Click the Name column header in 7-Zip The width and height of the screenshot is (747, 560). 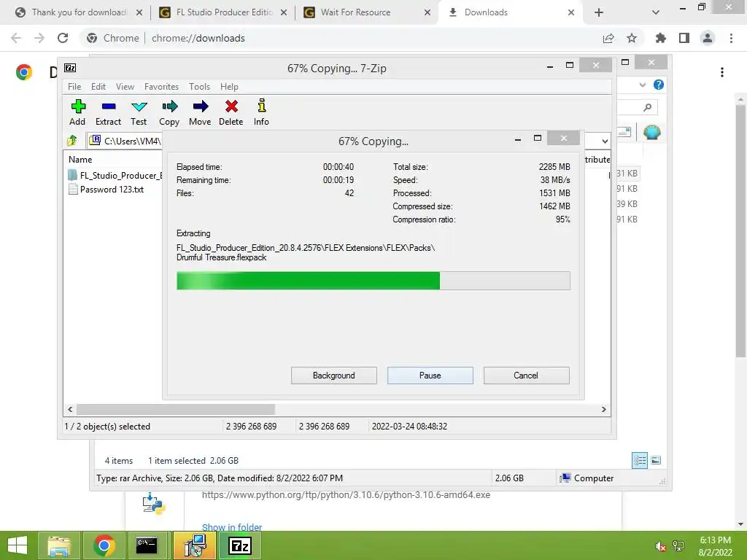pos(80,160)
